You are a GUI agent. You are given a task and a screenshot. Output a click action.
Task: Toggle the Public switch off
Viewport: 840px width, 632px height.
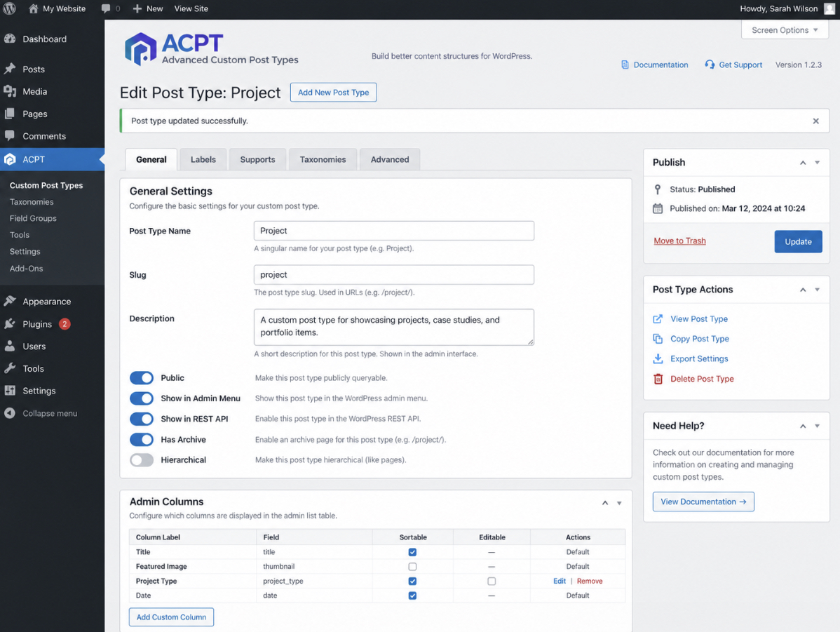pyautogui.click(x=142, y=378)
